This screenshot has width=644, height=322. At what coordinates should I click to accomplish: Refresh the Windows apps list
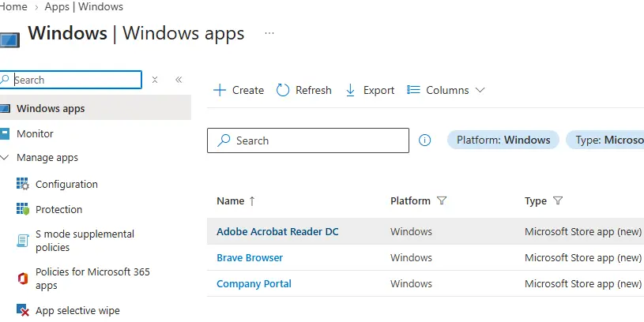[303, 90]
